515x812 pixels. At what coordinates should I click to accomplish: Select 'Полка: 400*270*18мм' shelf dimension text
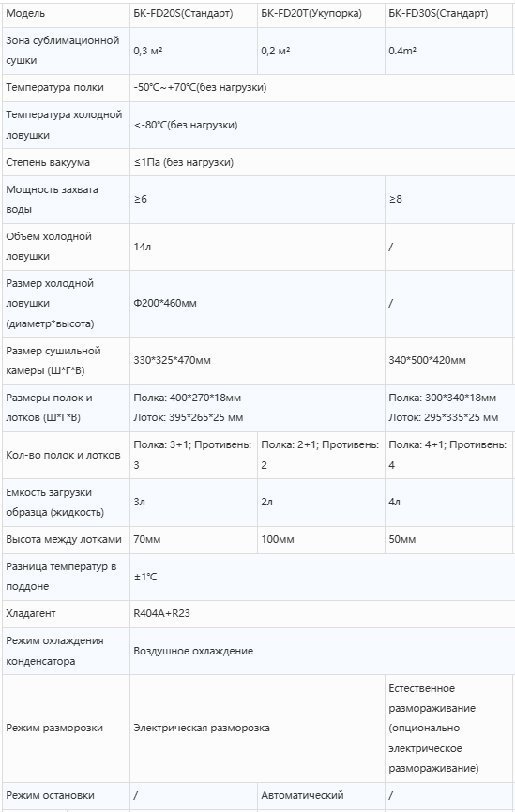[x=187, y=398]
